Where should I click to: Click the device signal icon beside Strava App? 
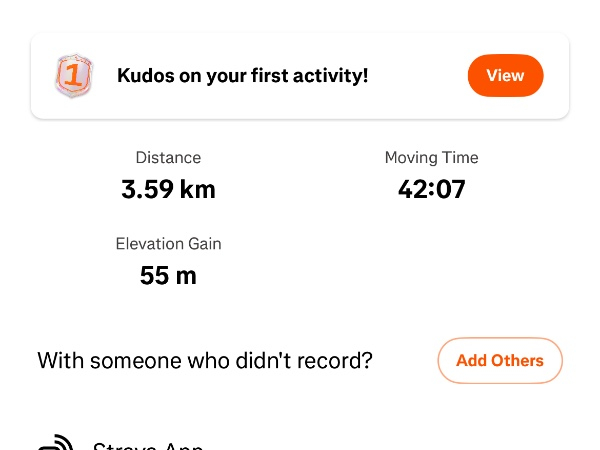(56, 443)
